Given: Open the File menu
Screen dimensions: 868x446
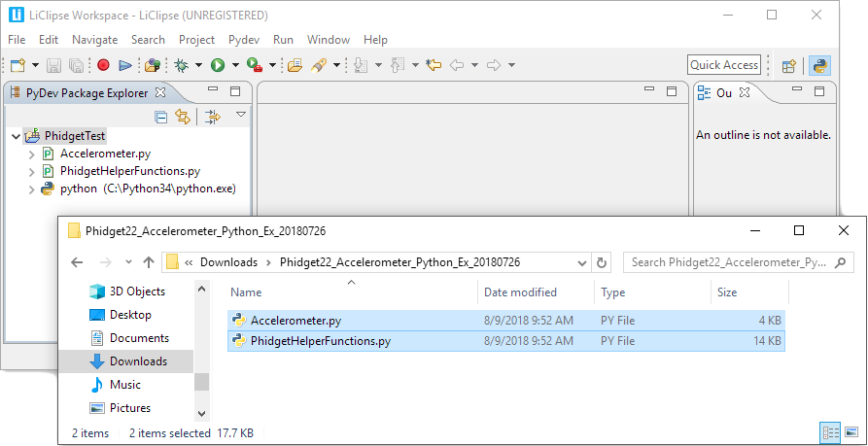Looking at the screenshot, I should click(17, 40).
